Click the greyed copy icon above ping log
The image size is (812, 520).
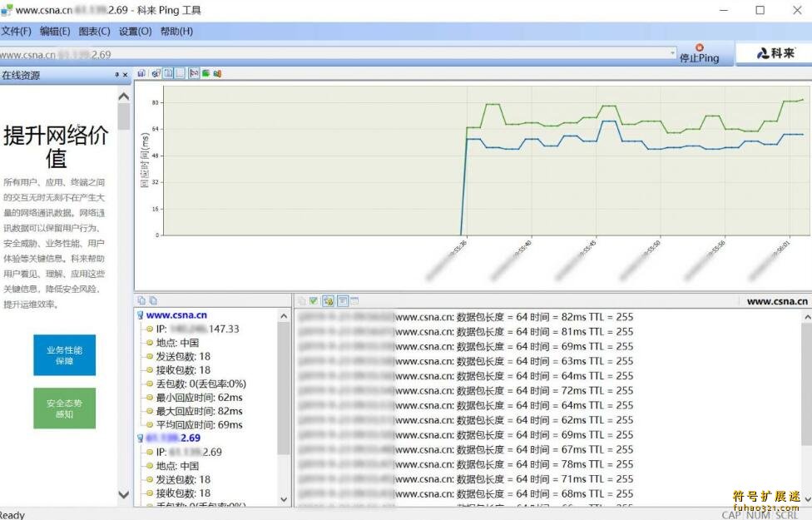pos(302,301)
